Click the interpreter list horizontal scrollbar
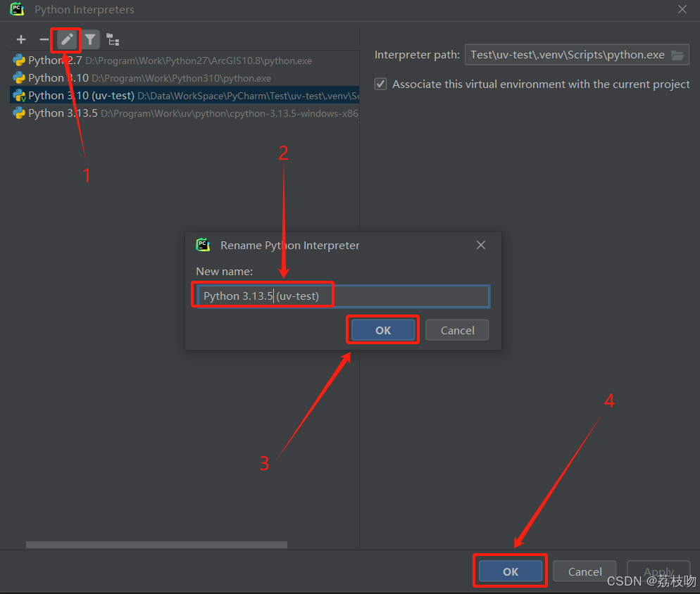This screenshot has height=594, width=700. coord(157,545)
